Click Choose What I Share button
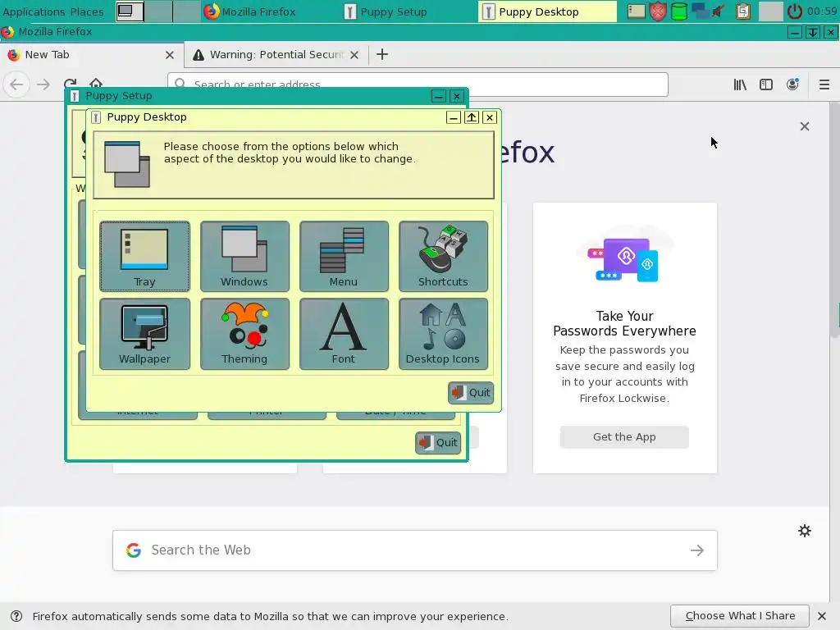The image size is (840, 630). [739, 616]
